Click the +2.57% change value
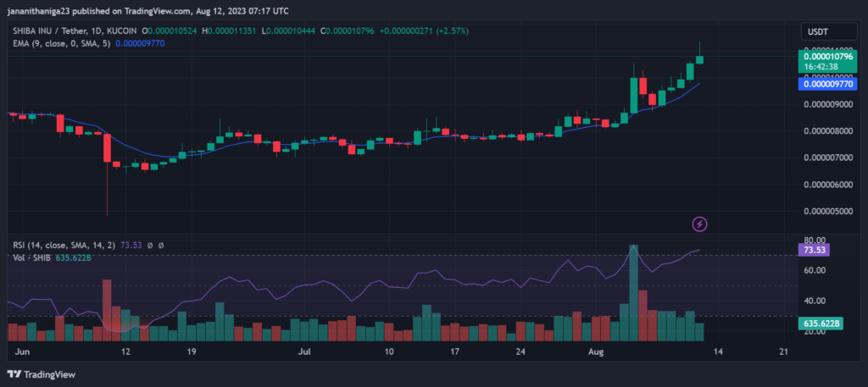 coord(453,31)
